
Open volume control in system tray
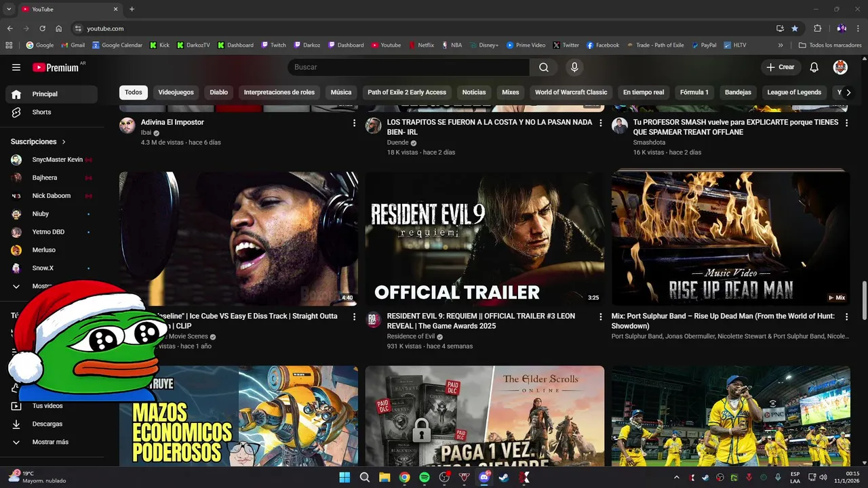click(823, 477)
